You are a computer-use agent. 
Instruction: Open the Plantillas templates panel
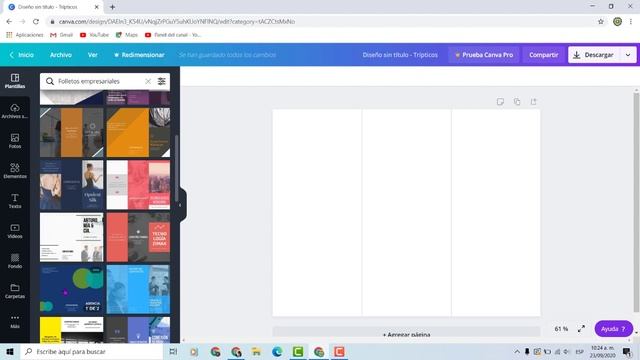(15, 81)
